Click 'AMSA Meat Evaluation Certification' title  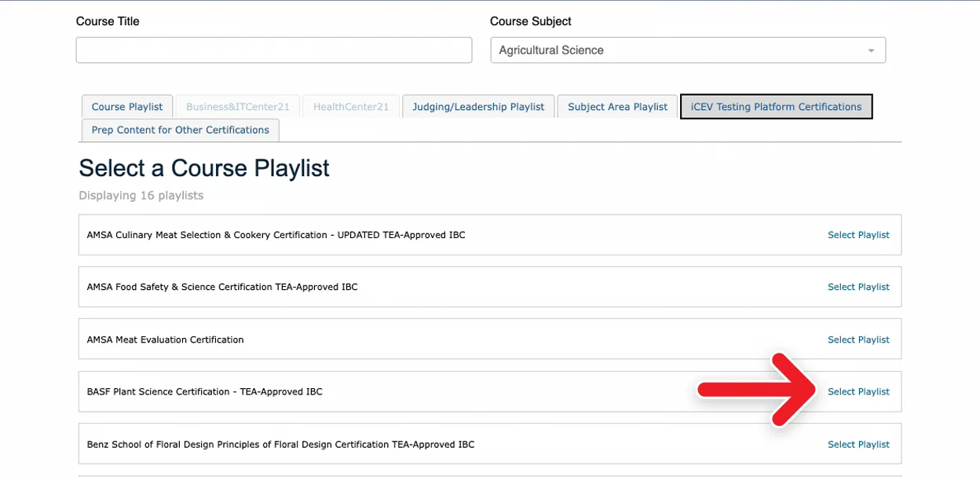(x=166, y=339)
